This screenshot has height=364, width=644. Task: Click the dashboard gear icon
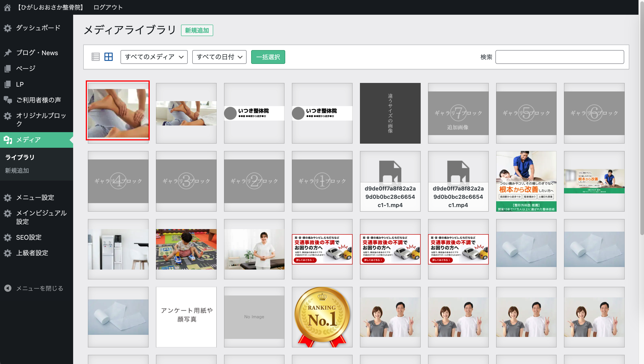(8, 28)
